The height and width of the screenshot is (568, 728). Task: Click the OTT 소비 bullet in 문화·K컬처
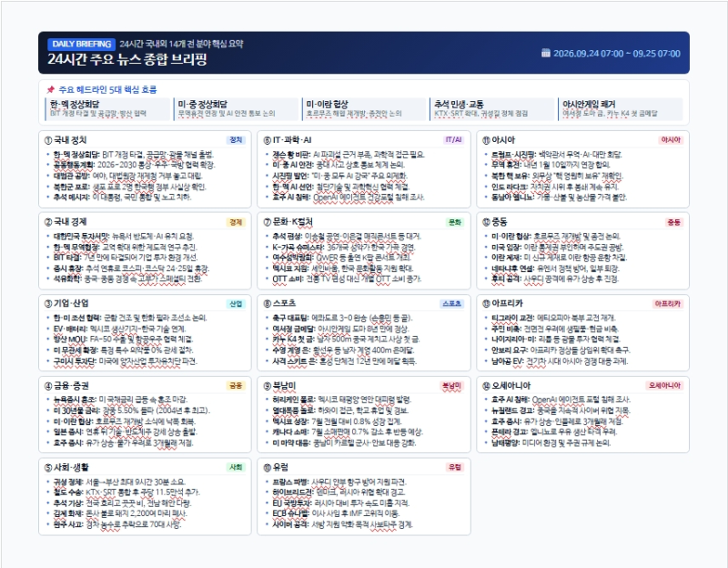(347, 279)
